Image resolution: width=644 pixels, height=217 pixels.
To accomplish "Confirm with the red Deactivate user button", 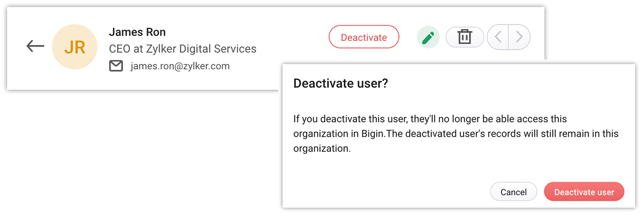I will [584, 192].
